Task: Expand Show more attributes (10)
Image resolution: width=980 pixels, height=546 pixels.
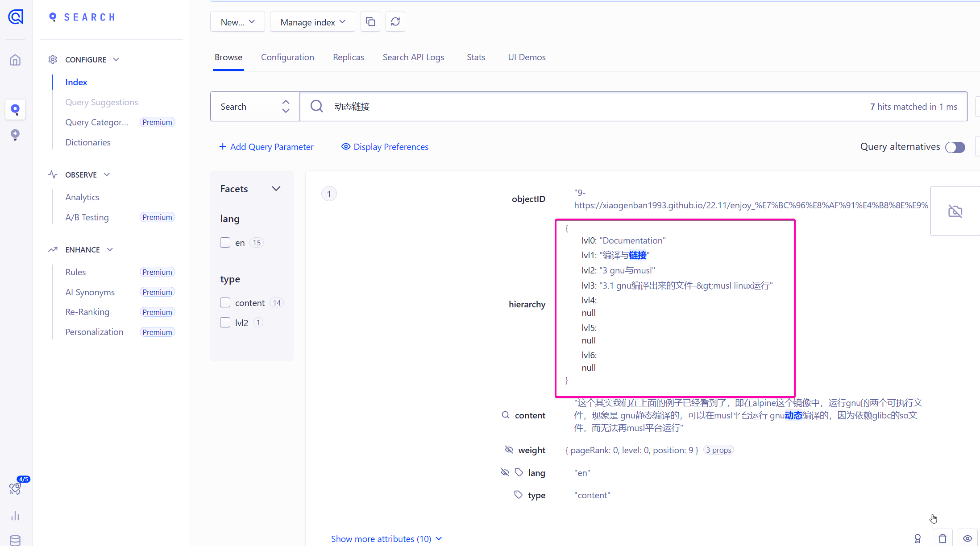Action: [386, 538]
